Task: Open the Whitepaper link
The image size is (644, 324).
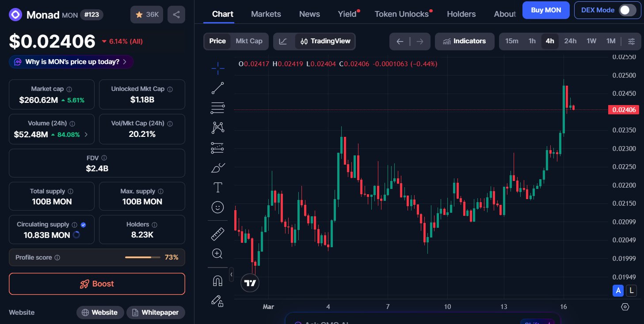Action: (156, 313)
